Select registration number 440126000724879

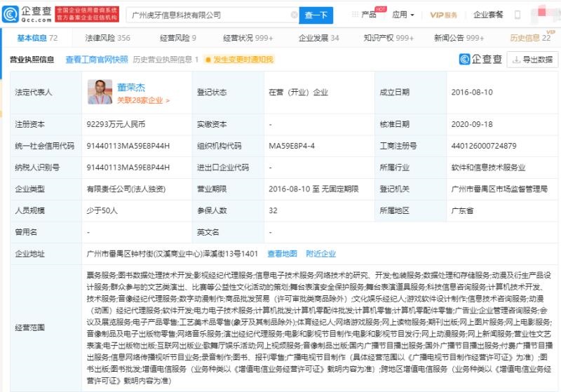[x=484, y=146]
